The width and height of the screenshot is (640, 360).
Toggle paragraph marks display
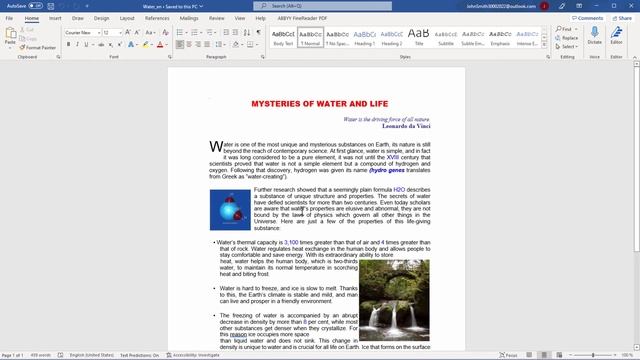coord(258,32)
